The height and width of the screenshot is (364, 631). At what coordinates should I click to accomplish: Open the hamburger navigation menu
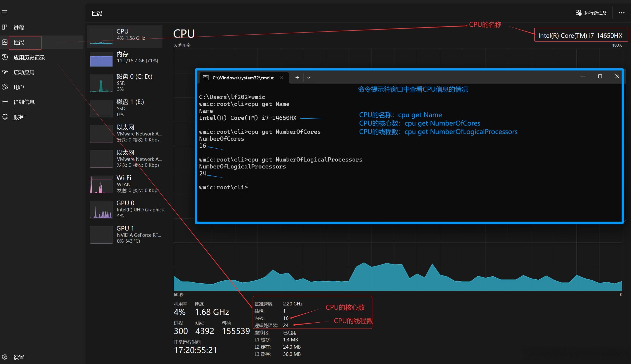pyautogui.click(x=4, y=12)
